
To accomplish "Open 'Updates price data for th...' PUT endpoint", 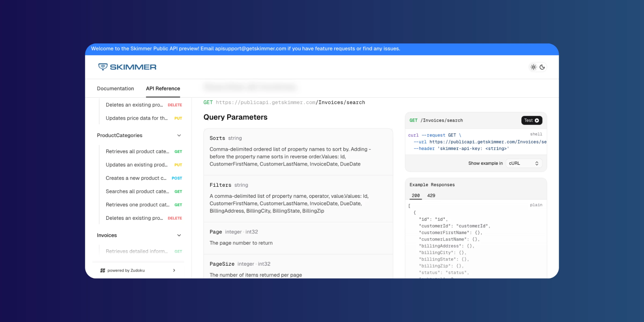I will pos(144,118).
